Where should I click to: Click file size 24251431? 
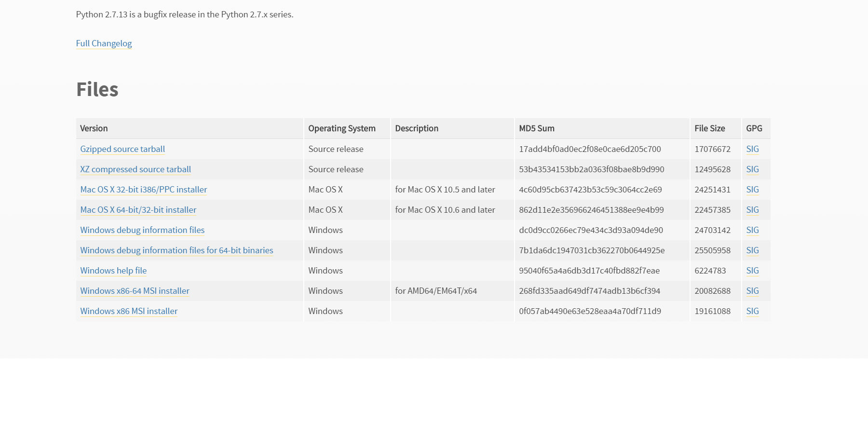(712, 190)
